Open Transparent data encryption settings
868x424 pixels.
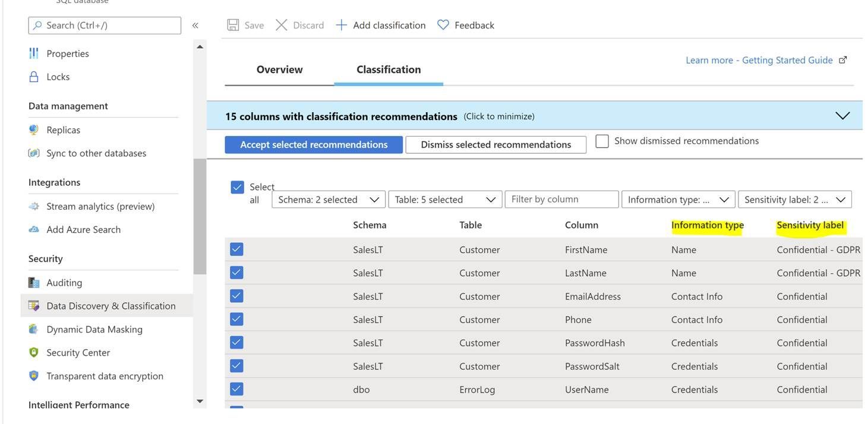[x=105, y=375]
